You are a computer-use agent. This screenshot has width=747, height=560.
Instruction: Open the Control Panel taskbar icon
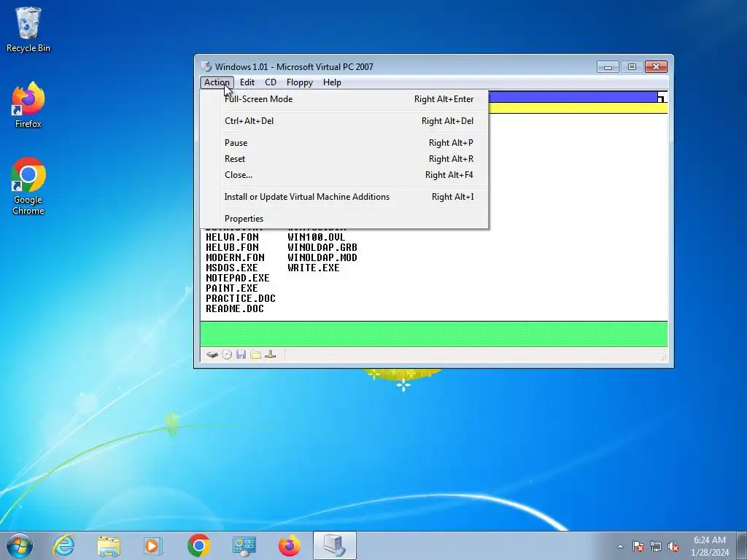244,545
